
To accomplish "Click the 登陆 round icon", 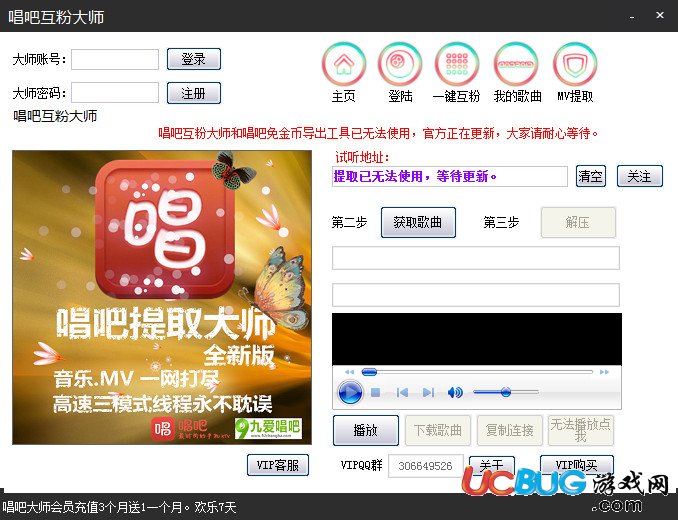I will [400, 64].
